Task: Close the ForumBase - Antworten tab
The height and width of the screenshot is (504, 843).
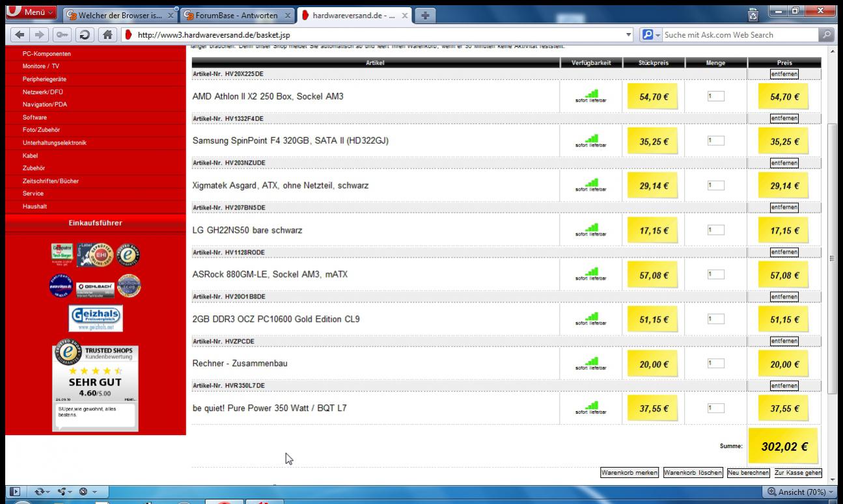Action: tap(287, 15)
